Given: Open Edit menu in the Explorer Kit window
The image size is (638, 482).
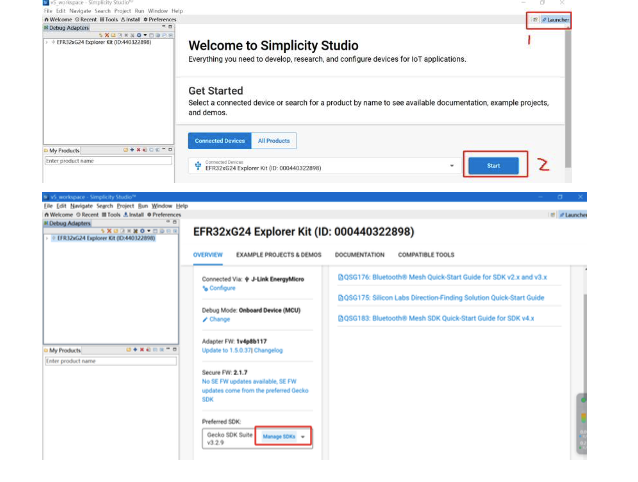Looking at the screenshot, I should point(61,206).
